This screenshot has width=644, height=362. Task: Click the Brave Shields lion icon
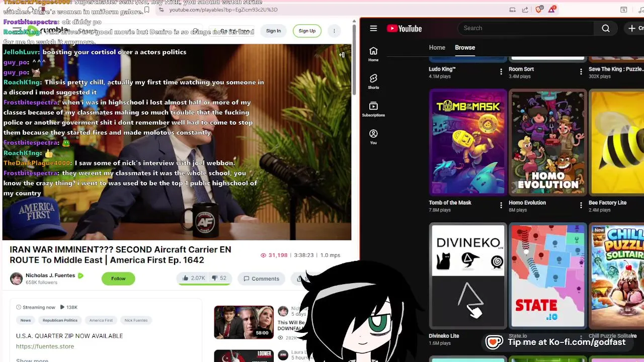click(539, 10)
